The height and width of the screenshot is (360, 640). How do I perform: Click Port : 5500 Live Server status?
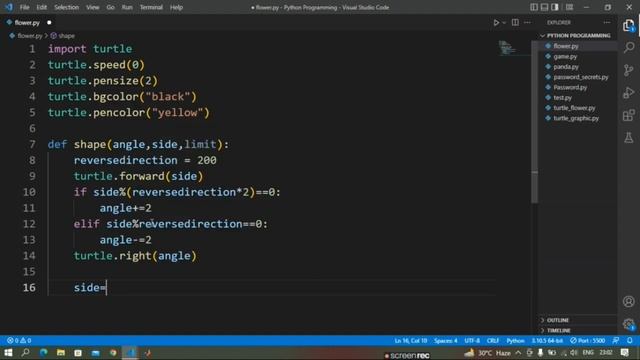(588, 340)
